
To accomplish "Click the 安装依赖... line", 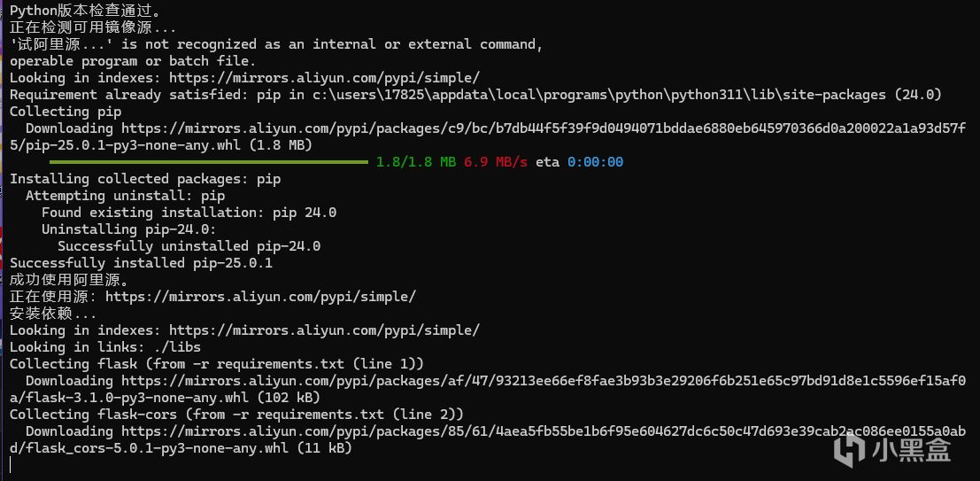I will click(x=53, y=314).
